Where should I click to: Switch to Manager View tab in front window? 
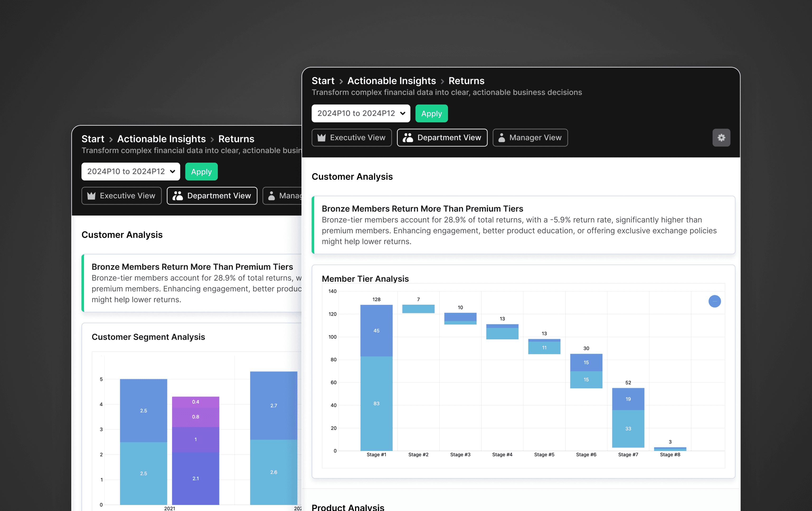(x=530, y=138)
